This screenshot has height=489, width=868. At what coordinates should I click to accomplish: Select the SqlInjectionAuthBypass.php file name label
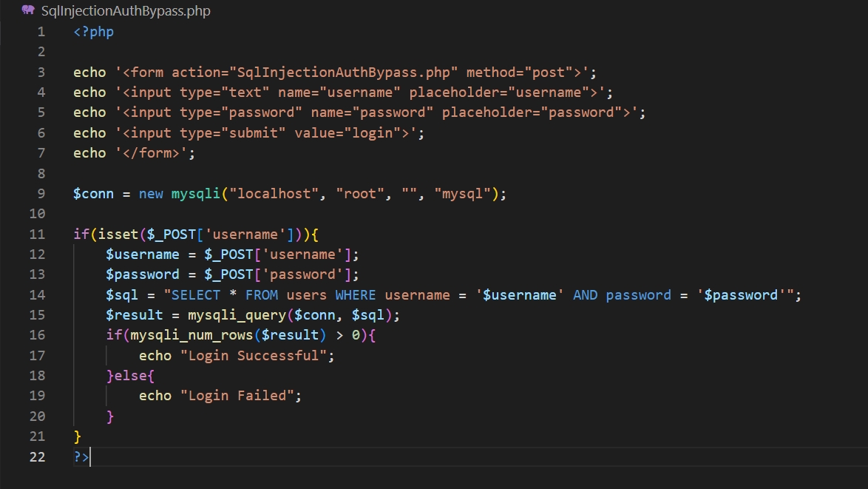126,11
